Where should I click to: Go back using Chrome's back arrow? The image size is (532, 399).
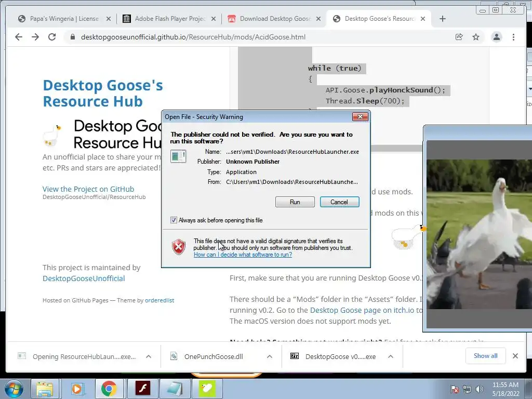[19, 37]
